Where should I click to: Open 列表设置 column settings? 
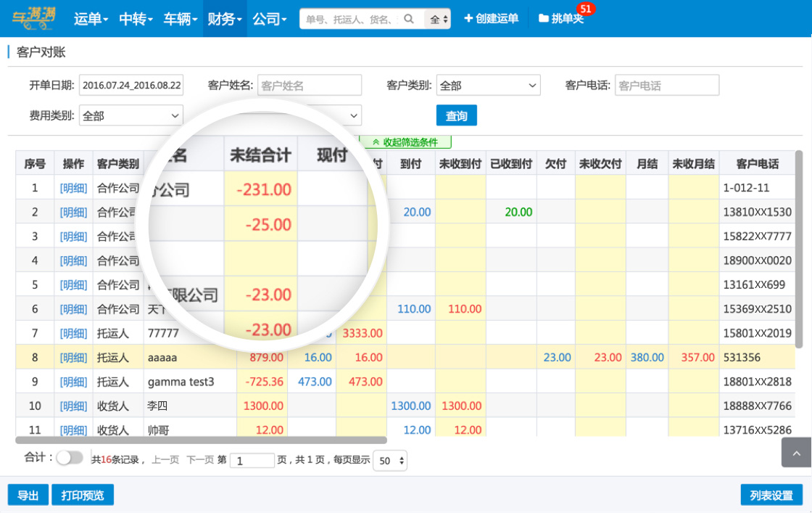[771, 496]
